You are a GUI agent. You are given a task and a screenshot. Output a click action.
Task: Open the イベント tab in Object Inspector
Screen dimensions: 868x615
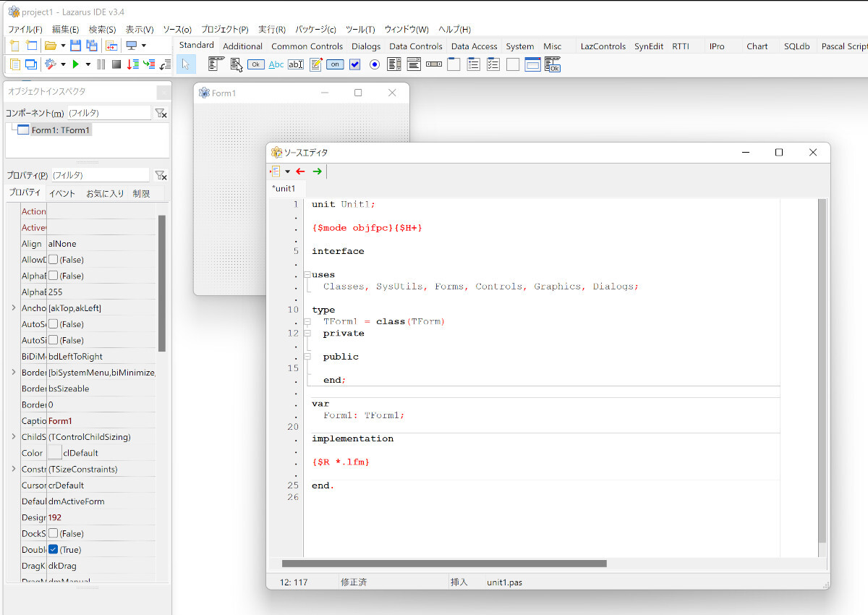click(x=62, y=194)
